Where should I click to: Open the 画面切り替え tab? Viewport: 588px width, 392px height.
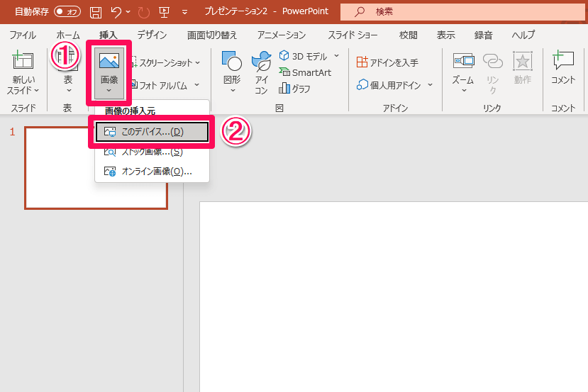212,35
